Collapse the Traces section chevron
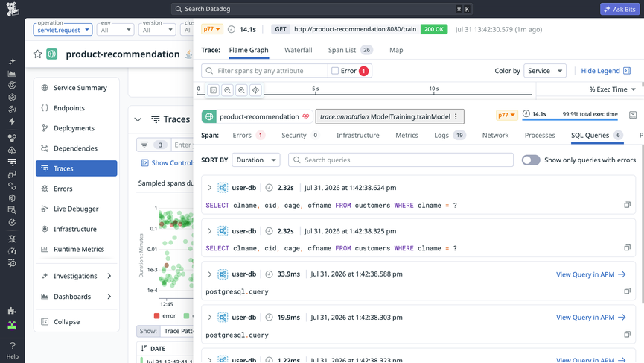 coord(138,119)
